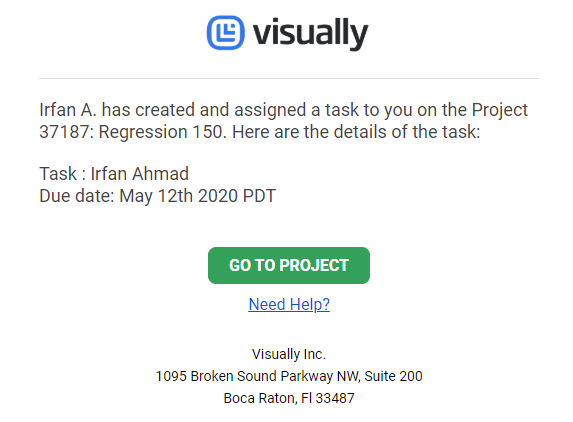Click the blue Visually logo icon

pyautogui.click(x=225, y=33)
